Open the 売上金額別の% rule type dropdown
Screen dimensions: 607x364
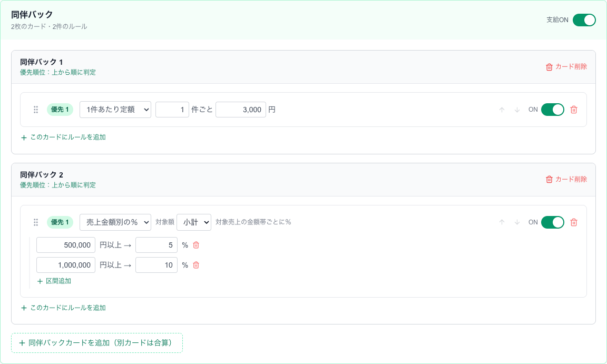pyautogui.click(x=115, y=222)
